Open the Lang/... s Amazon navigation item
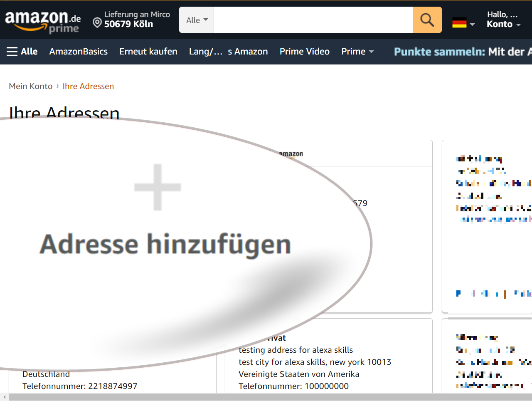The width and height of the screenshot is (532, 401). pos(228,52)
